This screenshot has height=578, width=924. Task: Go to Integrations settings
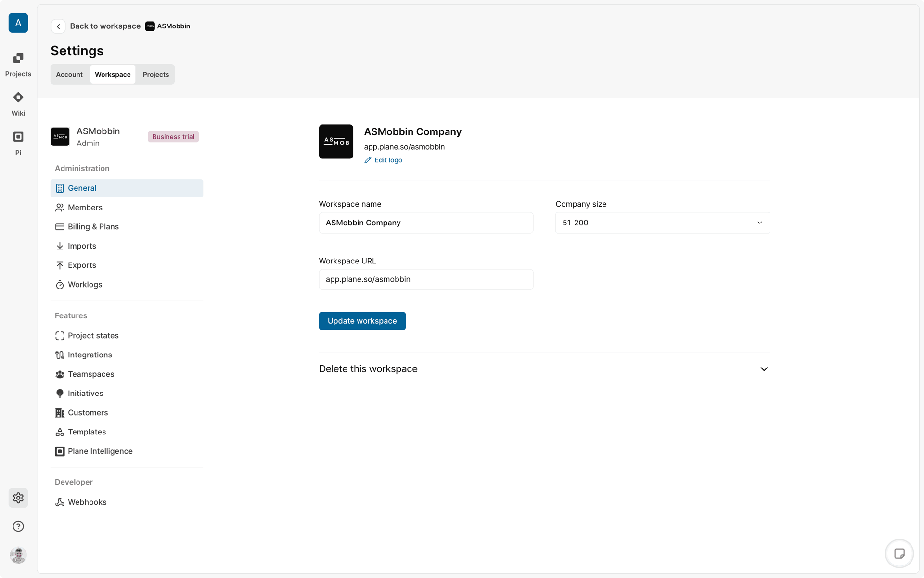pos(127,355)
